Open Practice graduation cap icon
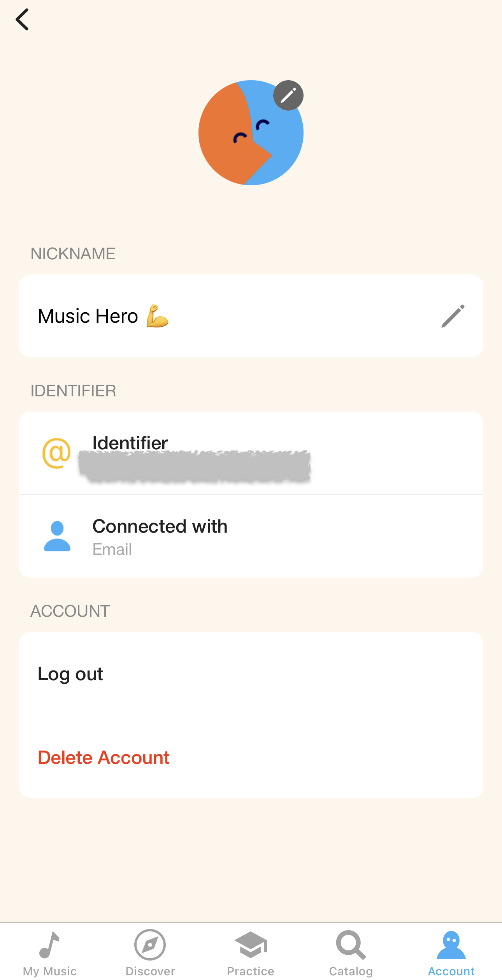 [x=251, y=945]
